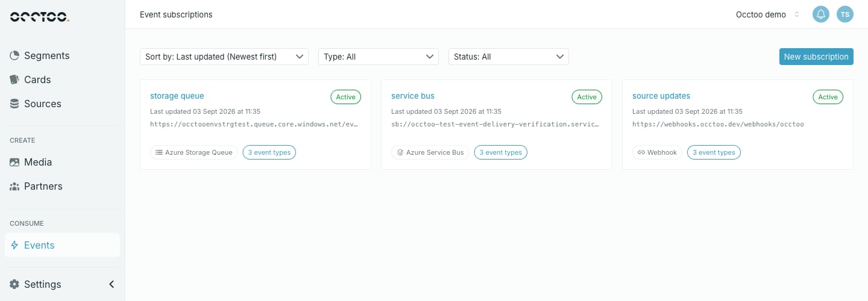
Task: Click the Occtoo logo
Action: (x=39, y=17)
